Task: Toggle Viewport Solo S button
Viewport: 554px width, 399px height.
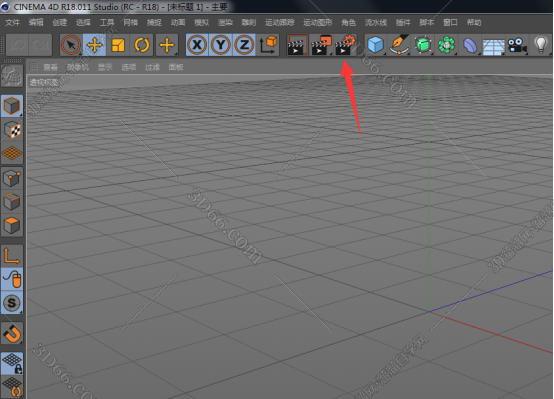Action: click(12, 303)
